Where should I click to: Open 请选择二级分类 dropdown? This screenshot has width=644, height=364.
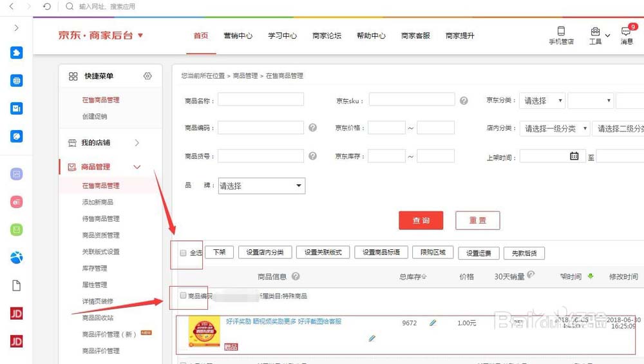[618, 129]
